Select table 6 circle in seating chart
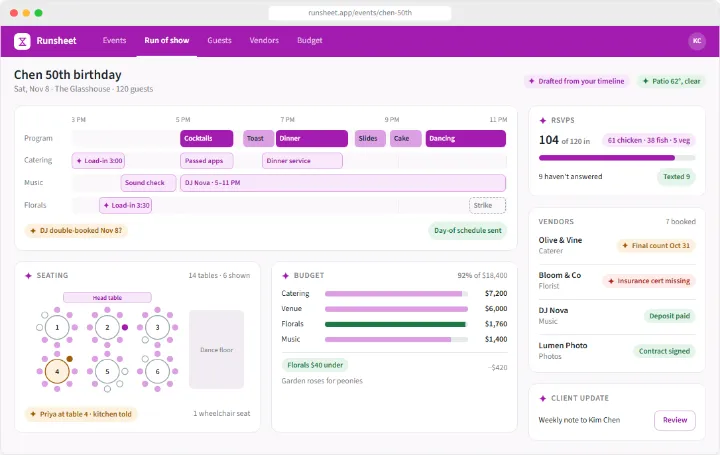The width and height of the screenshot is (720, 455). pos(158,371)
